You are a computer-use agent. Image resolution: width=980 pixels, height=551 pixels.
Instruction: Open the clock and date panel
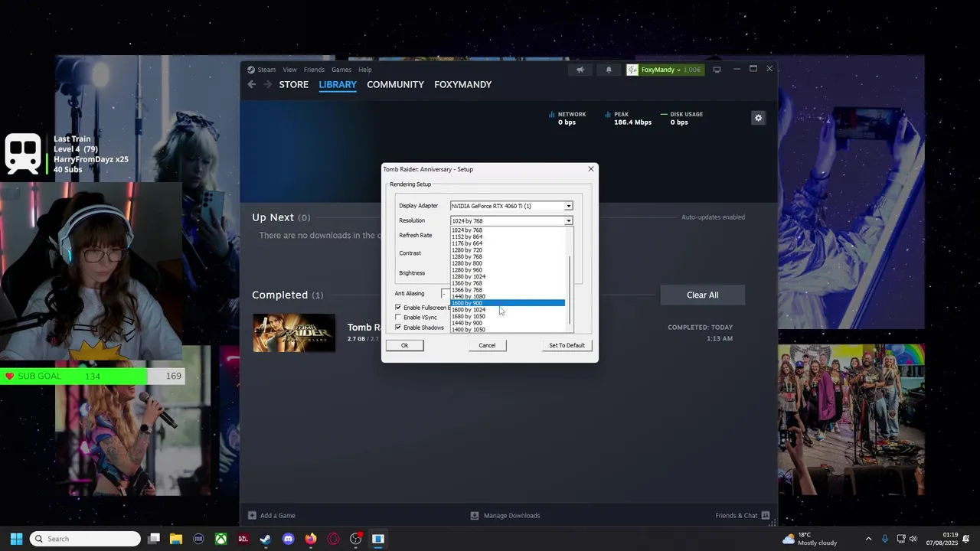click(x=942, y=539)
